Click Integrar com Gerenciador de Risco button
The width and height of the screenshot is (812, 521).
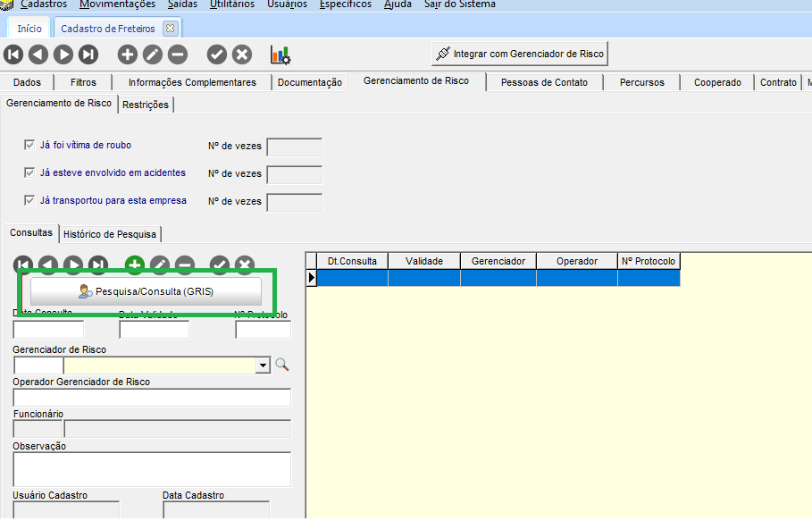(519, 54)
